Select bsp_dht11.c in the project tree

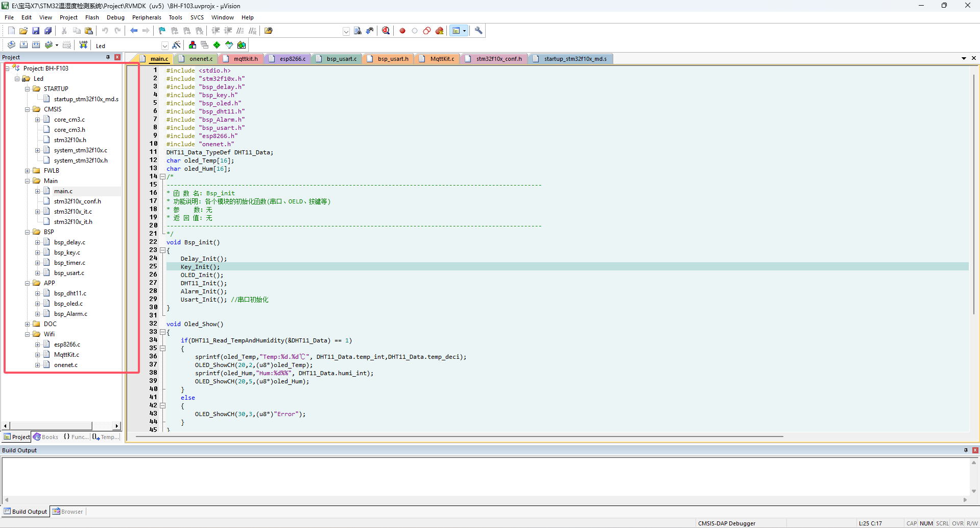(70, 293)
